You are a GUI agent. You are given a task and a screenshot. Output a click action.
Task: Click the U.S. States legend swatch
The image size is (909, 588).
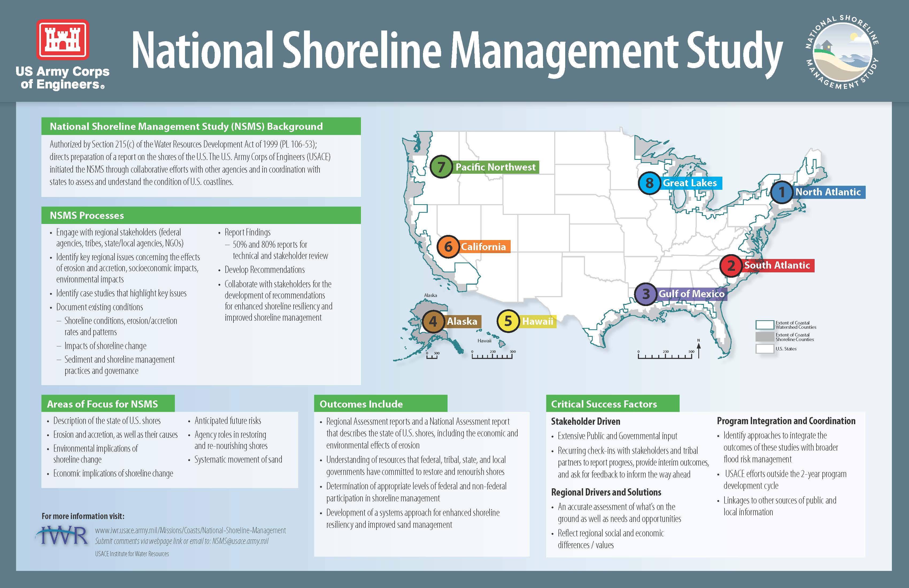tap(765, 349)
